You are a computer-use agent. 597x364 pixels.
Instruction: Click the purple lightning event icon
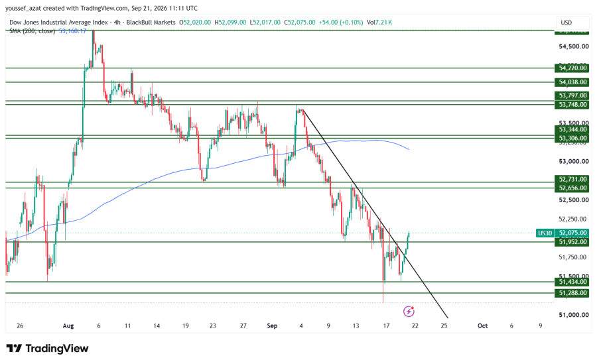(x=409, y=312)
